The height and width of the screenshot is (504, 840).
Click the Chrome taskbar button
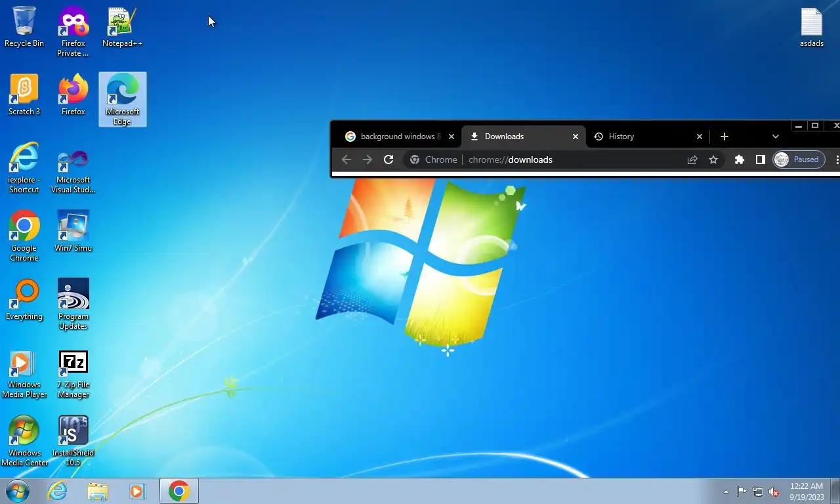pos(179,491)
